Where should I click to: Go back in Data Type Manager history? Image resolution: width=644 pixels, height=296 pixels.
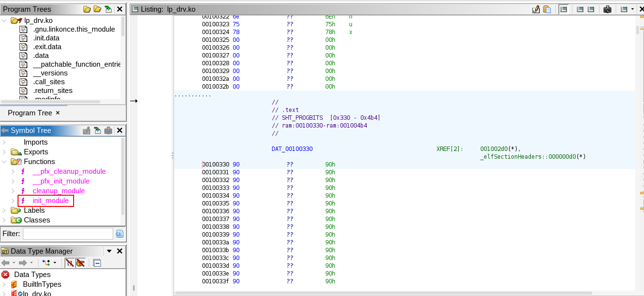[x=6, y=263]
